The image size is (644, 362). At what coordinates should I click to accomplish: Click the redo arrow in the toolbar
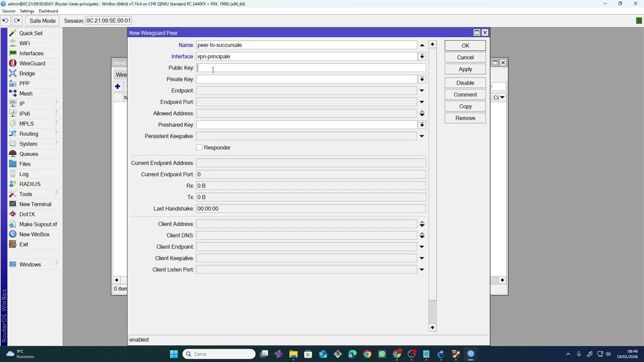tap(17, 21)
